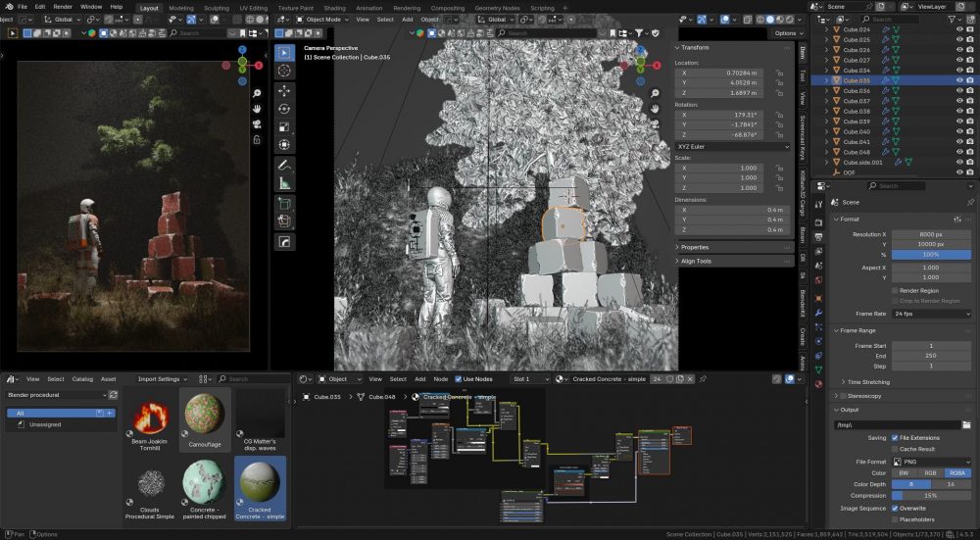The width and height of the screenshot is (980, 540).
Task: Open the File menu
Action: tap(22, 7)
